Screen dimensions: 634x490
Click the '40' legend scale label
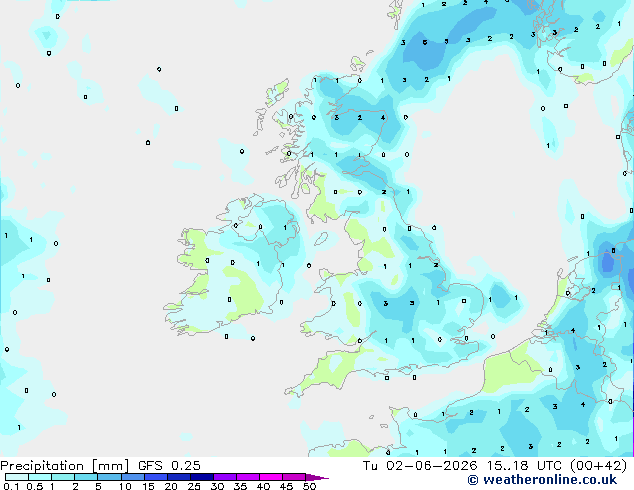[263, 486]
